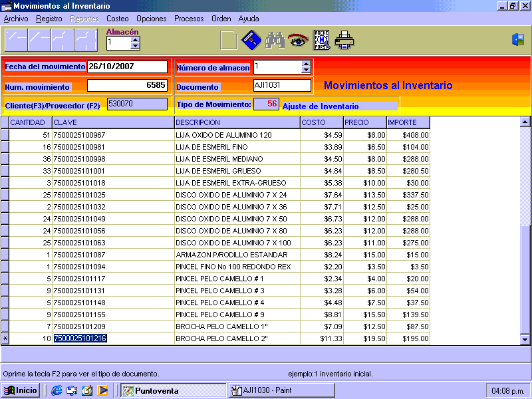Click the blue book save icon

[x=250, y=41]
